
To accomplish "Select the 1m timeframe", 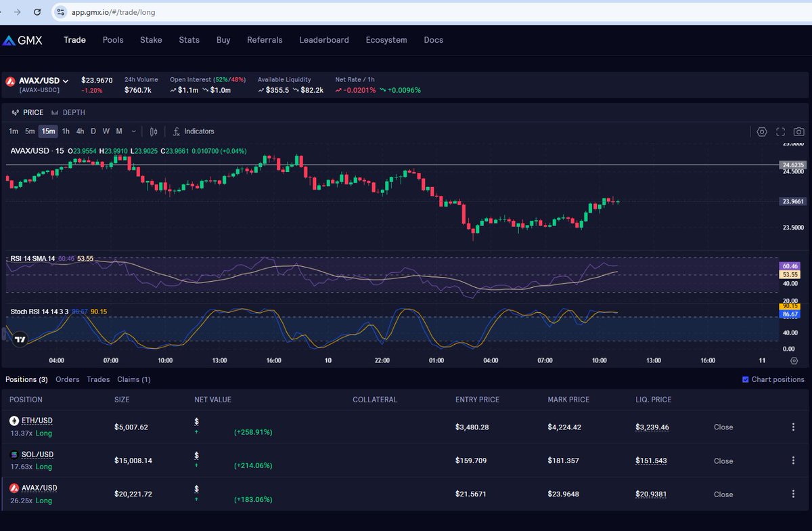I will [x=14, y=131].
